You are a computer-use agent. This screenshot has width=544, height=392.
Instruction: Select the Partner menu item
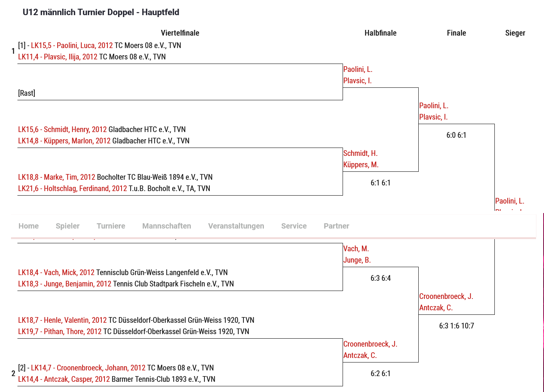pyautogui.click(x=336, y=226)
